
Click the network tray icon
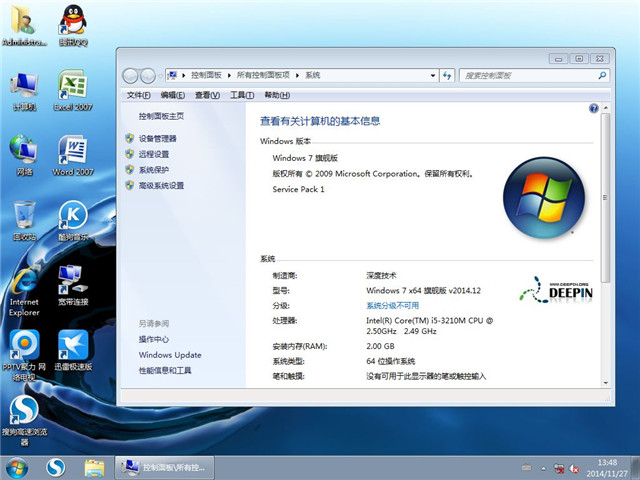pyautogui.click(x=559, y=468)
